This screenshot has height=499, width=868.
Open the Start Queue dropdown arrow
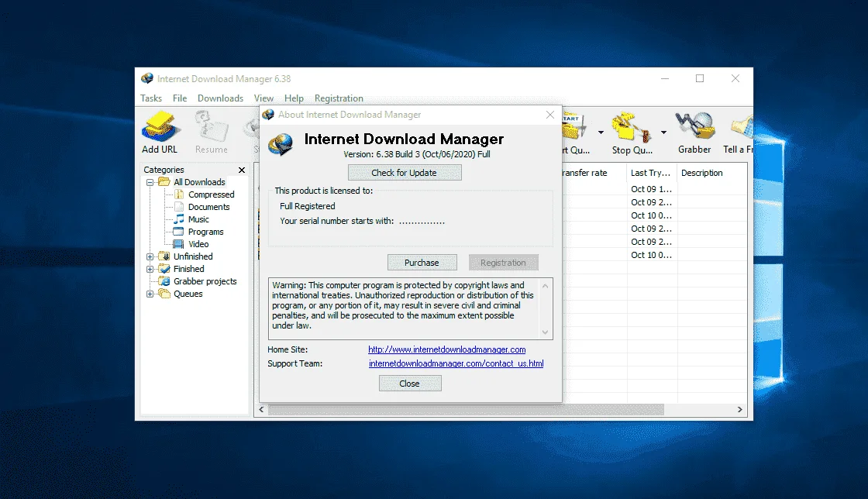[601, 132]
